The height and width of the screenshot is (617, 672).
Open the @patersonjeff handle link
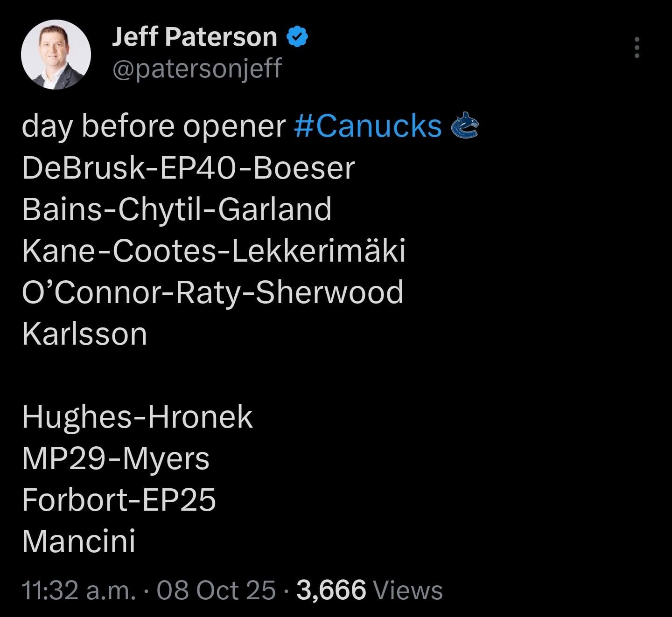[197, 69]
